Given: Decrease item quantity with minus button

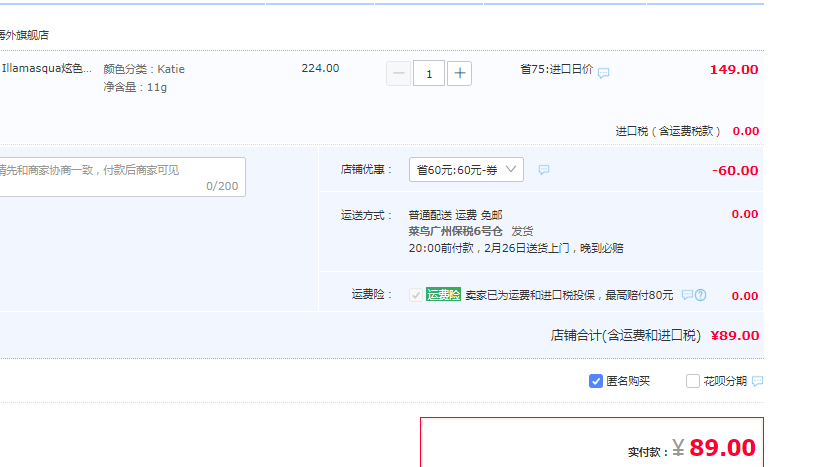Looking at the screenshot, I should [x=399, y=73].
